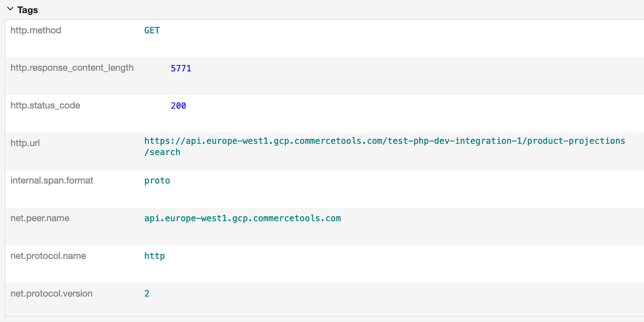Click product-projections text in the URL

(576, 141)
